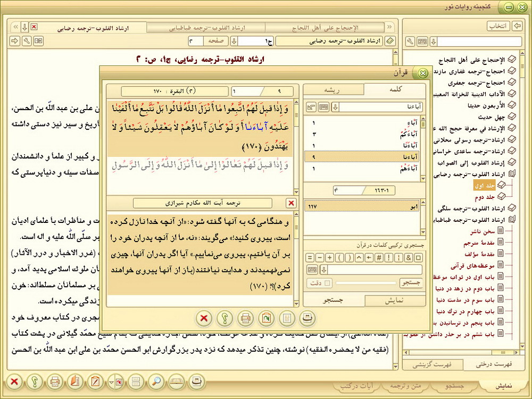Click the + operator button

point(329,257)
